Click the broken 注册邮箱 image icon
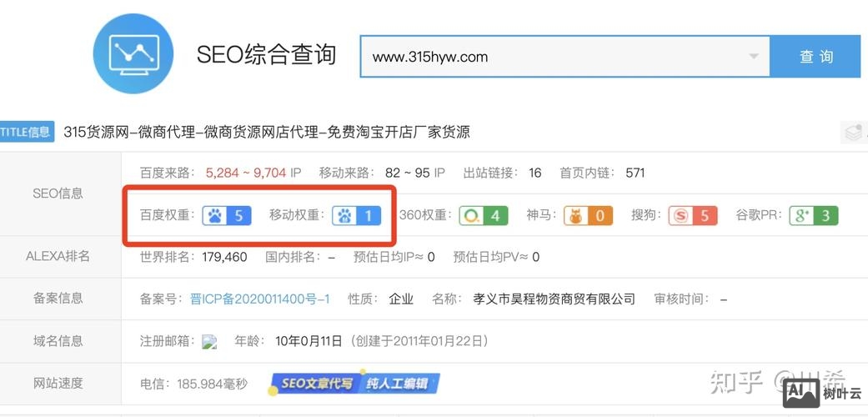This screenshot has height=417, width=868. point(209,342)
